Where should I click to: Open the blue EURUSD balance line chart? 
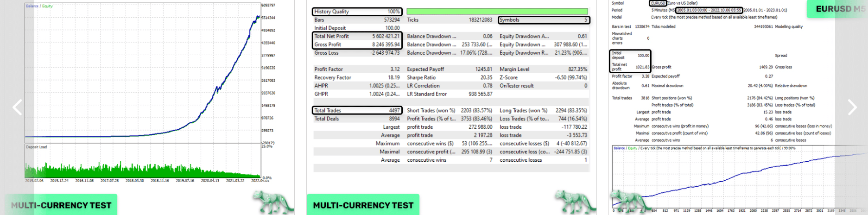tap(739, 178)
